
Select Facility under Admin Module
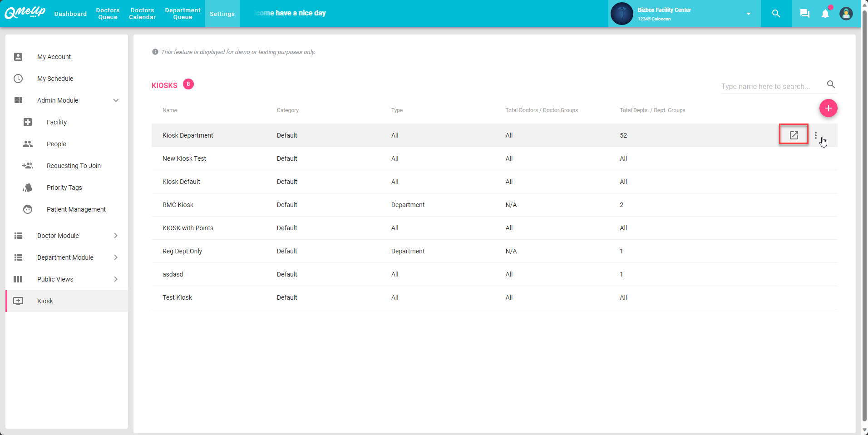(57, 122)
